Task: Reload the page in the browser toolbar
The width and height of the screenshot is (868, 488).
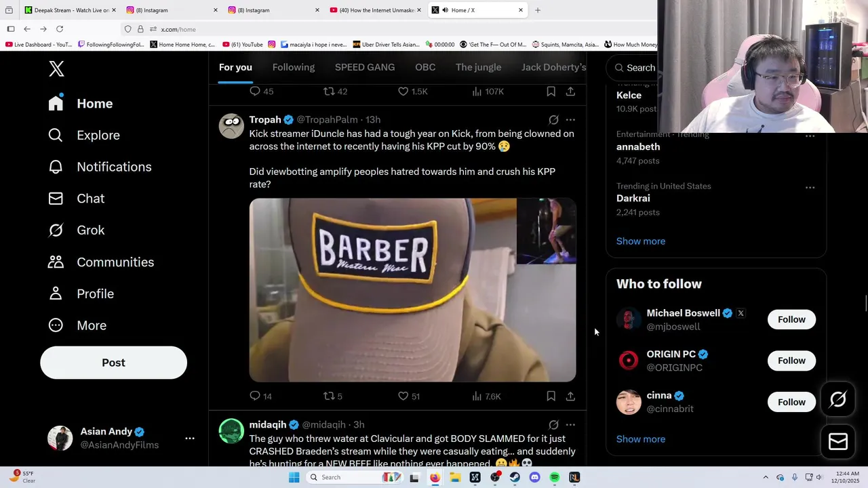Action: click(60, 29)
